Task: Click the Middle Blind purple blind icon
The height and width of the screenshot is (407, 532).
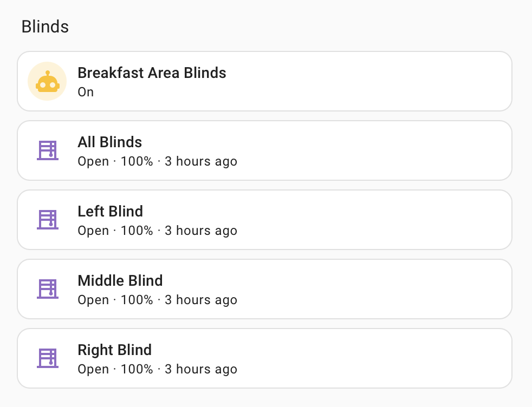Action: [48, 289]
